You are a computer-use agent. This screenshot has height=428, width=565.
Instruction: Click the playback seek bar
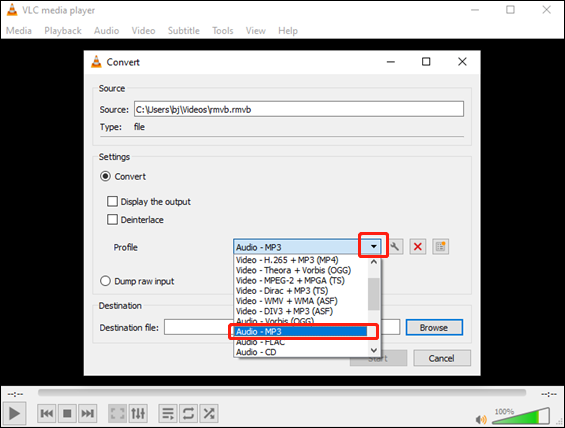[x=282, y=393]
